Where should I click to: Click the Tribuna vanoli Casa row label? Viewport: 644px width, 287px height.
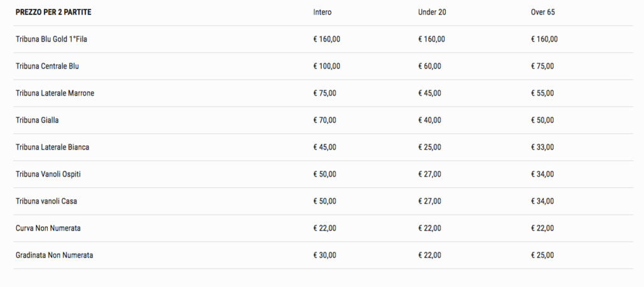(x=47, y=202)
